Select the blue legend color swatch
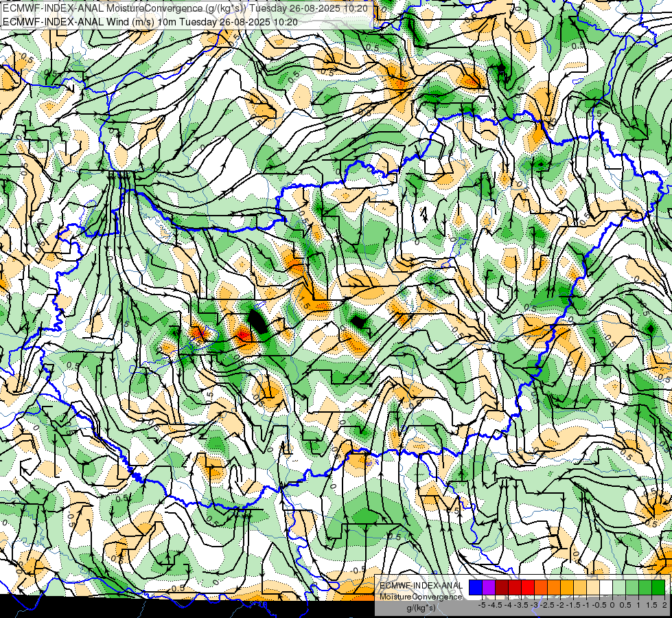This screenshot has width=672, height=618. [x=476, y=587]
